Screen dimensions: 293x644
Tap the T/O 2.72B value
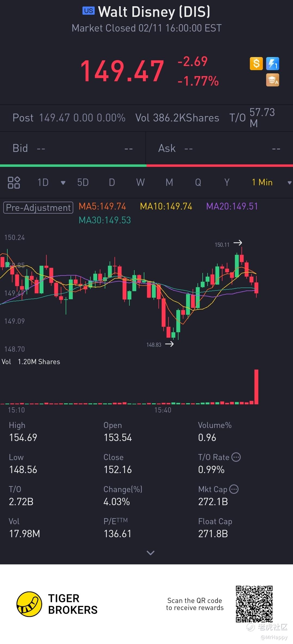coord(21,502)
